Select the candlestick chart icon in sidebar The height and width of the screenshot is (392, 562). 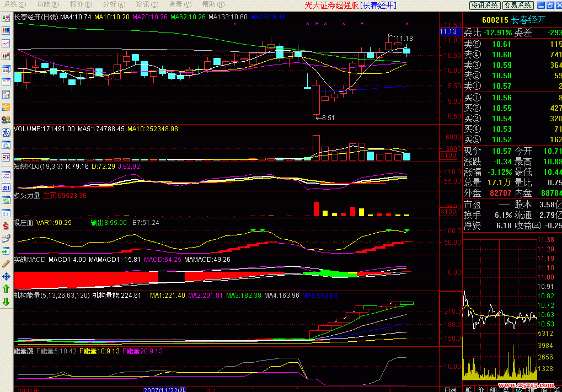(6, 56)
